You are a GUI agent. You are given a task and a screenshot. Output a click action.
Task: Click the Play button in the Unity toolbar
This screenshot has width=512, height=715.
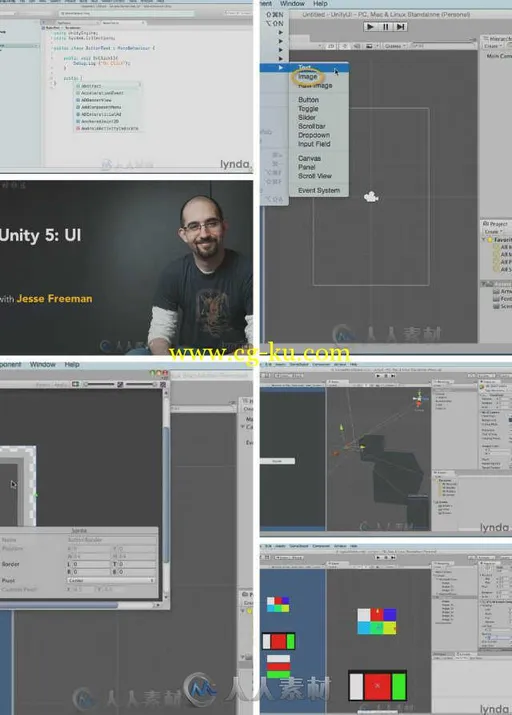pyautogui.click(x=370, y=27)
